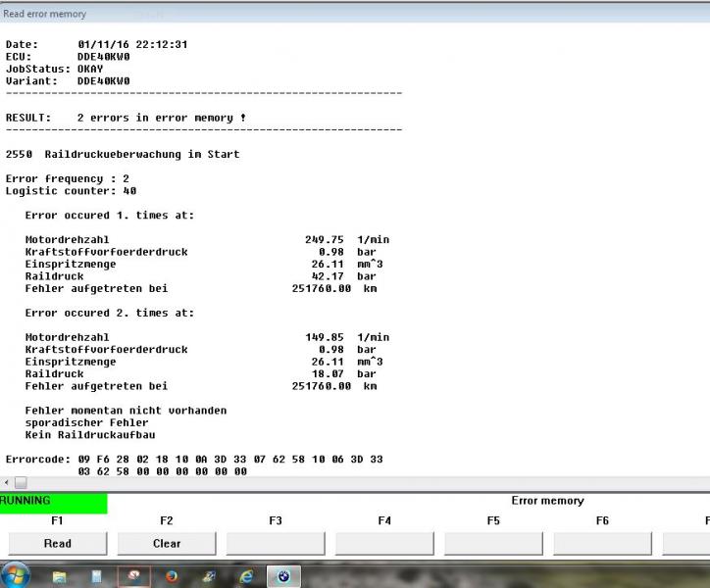Click the empty F5 function button
This screenshot has height=588, width=710.
click(x=493, y=543)
